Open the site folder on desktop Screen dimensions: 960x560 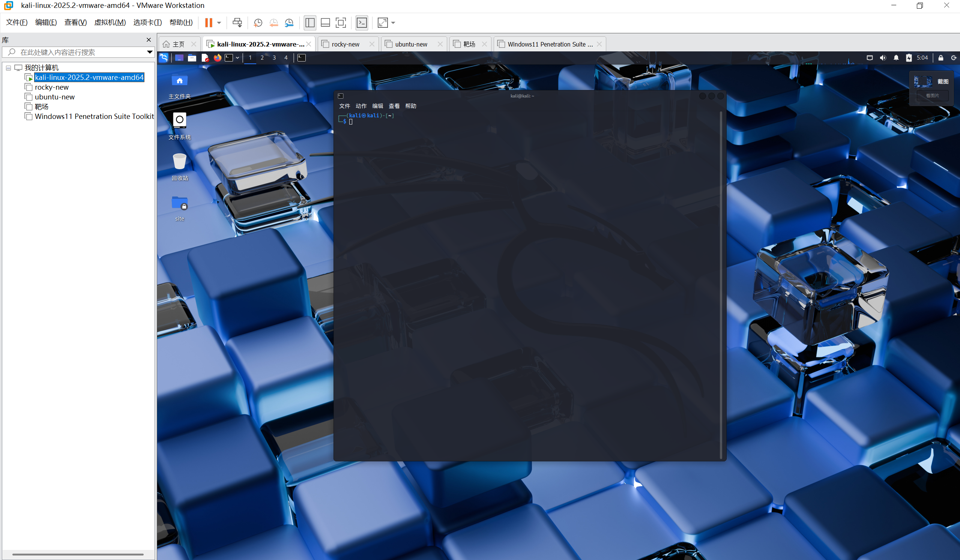(179, 208)
